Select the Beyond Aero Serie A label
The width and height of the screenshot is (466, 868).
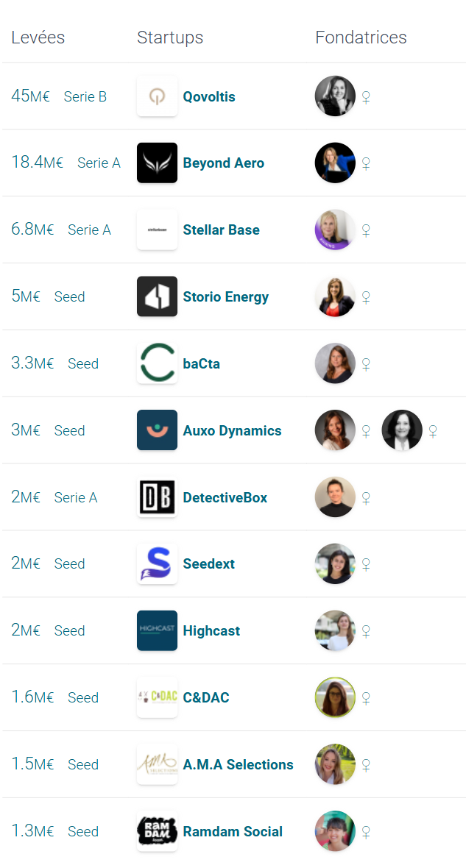[x=99, y=163]
